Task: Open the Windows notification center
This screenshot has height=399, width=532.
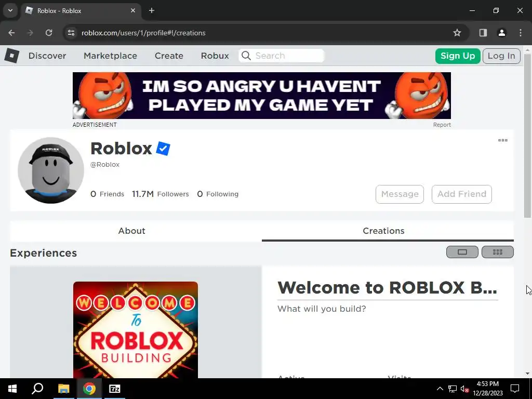Action: coord(515,389)
